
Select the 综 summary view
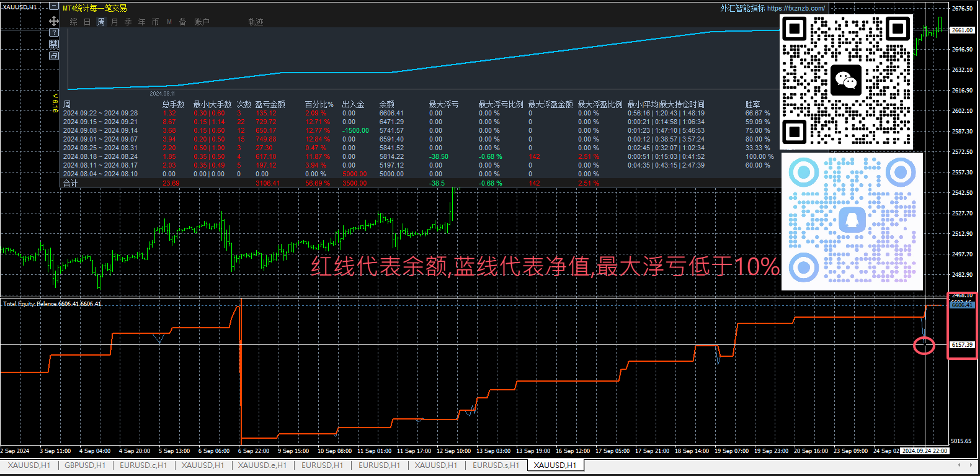coord(74,22)
